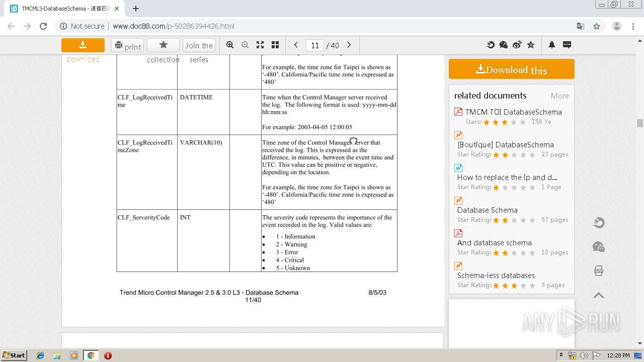Click the page vertical scrollbar thumb

pyautogui.click(x=640, y=123)
